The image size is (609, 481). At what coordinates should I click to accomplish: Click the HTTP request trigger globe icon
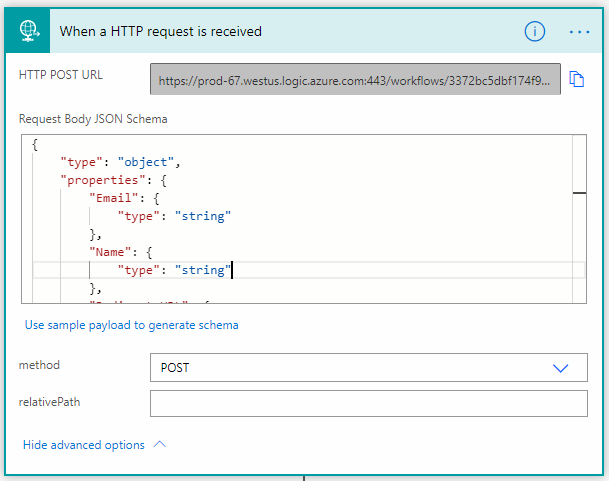tap(28, 31)
